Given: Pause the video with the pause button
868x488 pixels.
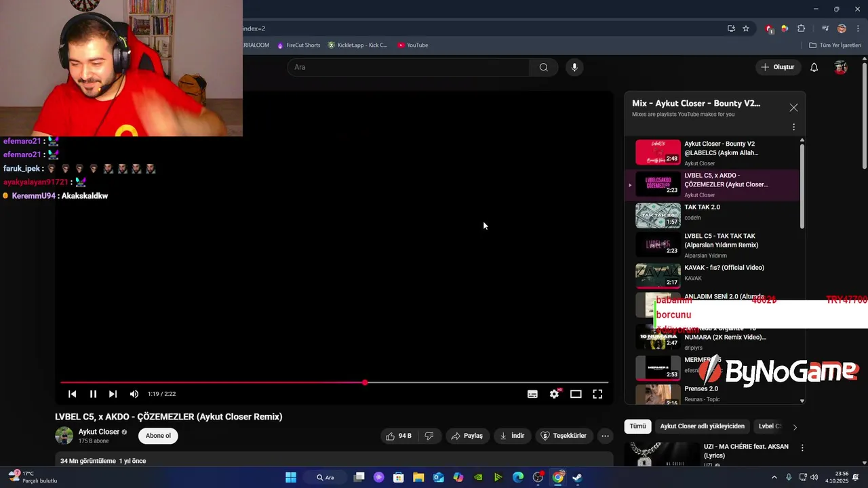Looking at the screenshot, I should pos(93,394).
